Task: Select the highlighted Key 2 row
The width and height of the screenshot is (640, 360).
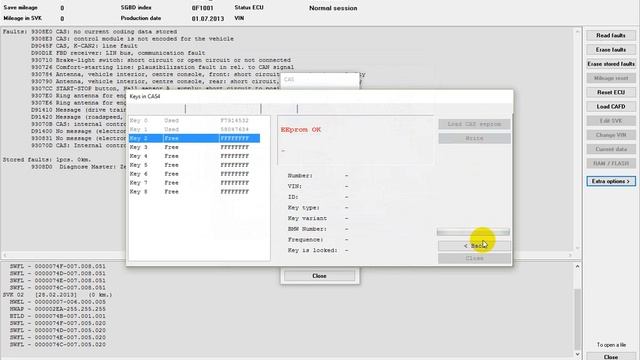Action: pos(194,138)
